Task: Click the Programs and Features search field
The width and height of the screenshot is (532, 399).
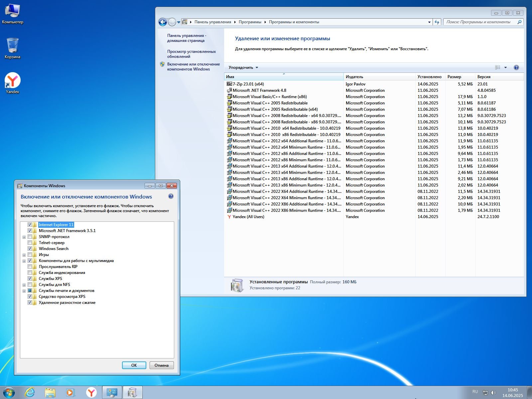Action: pos(479,22)
